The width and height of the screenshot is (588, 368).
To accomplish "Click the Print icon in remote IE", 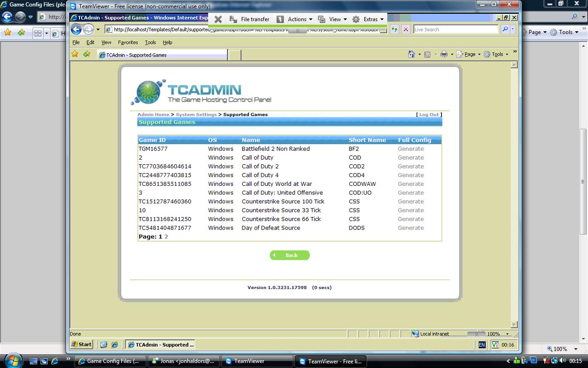I will (x=444, y=54).
